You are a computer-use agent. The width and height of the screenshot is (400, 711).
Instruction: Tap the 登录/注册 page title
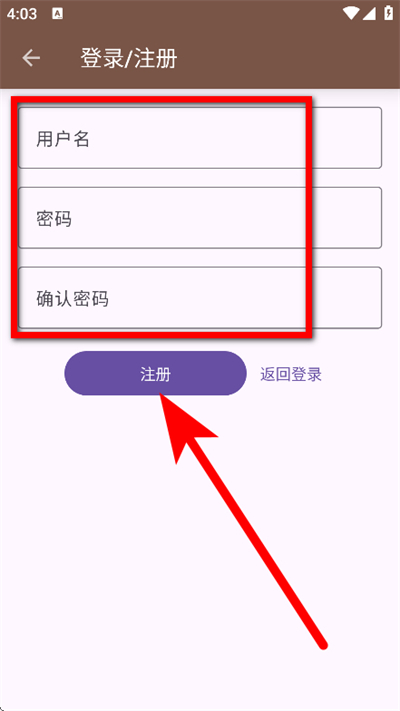click(x=129, y=58)
